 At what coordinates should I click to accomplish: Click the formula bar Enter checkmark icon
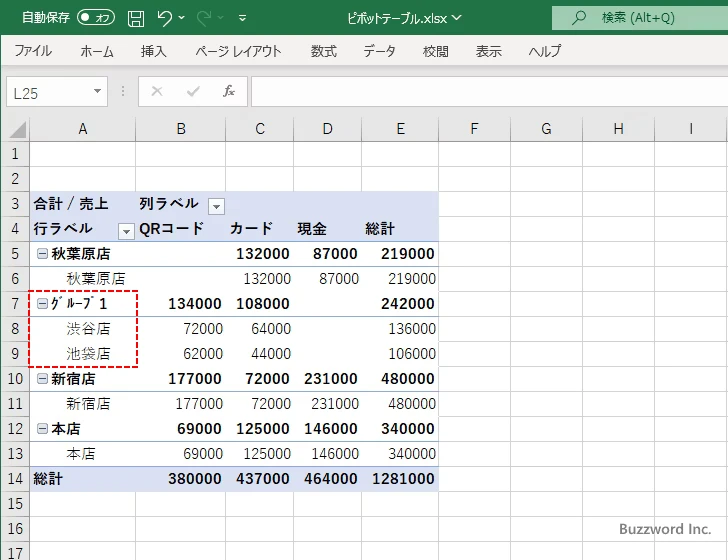pos(193,91)
